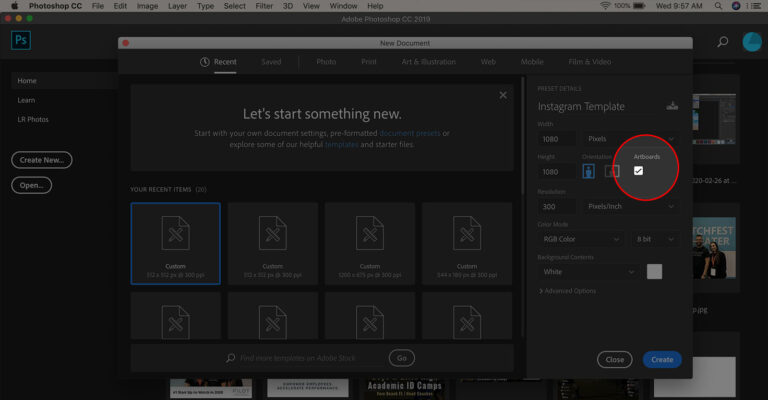Open the Layer menu
Image resolution: width=768 pixels, height=400 pixels.
pyautogui.click(x=177, y=6)
